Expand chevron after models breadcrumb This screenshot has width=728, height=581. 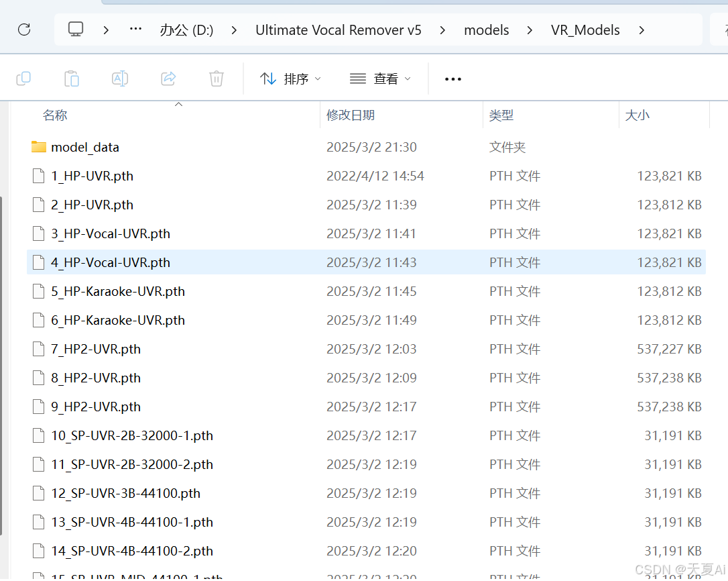click(x=530, y=30)
